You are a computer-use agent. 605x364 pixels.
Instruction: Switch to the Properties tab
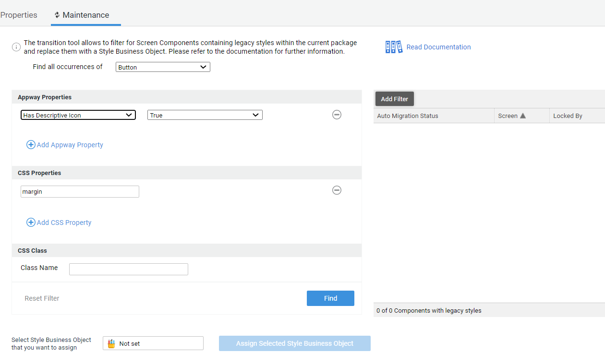pyautogui.click(x=19, y=15)
